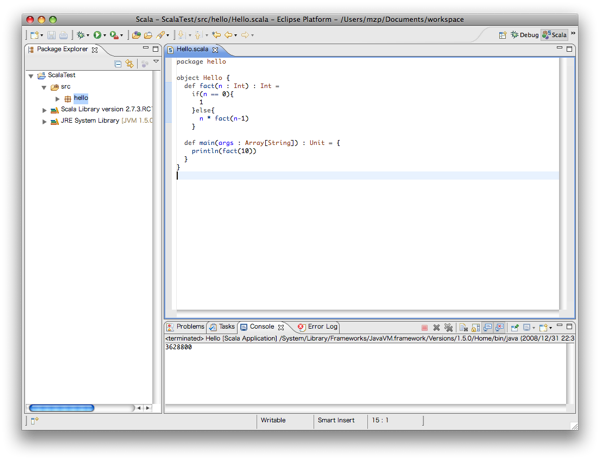Switch to the Debug perspective
600x460 pixels.
click(525, 35)
